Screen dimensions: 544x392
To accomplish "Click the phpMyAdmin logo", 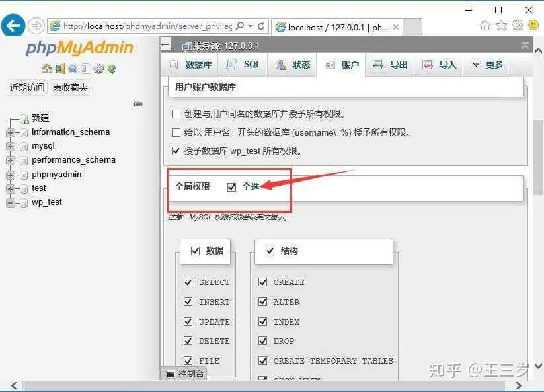I will point(79,48).
